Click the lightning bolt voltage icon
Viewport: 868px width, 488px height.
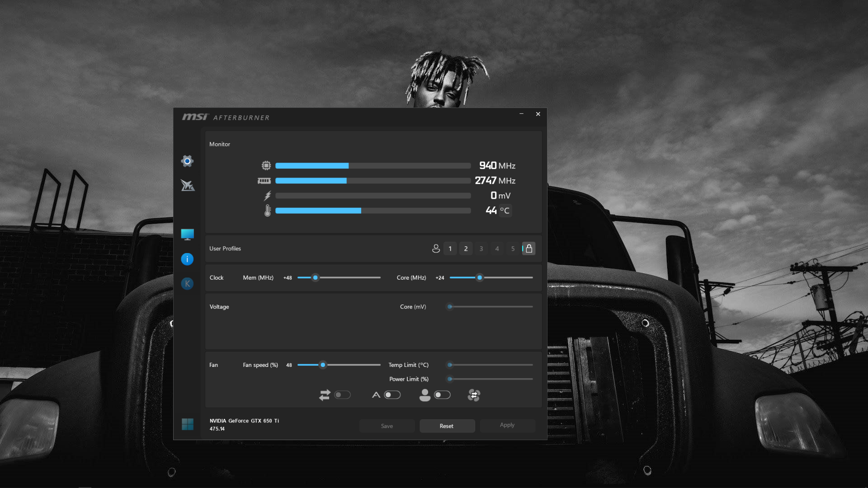click(268, 196)
